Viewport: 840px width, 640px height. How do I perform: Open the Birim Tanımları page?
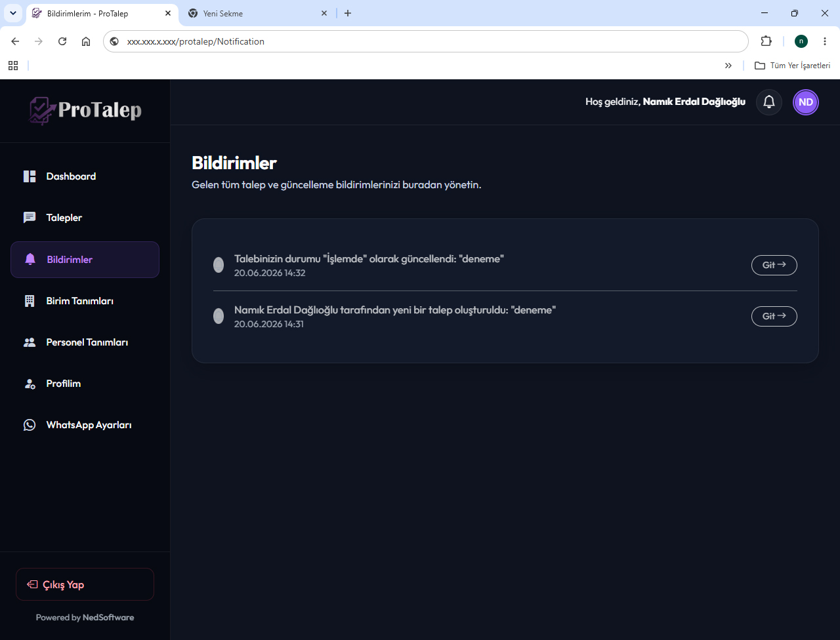point(85,301)
